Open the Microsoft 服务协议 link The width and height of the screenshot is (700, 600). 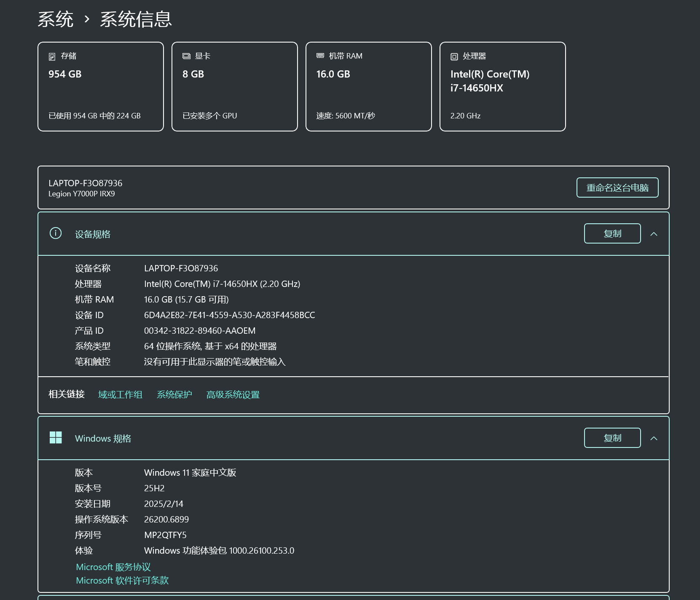coord(113,567)
